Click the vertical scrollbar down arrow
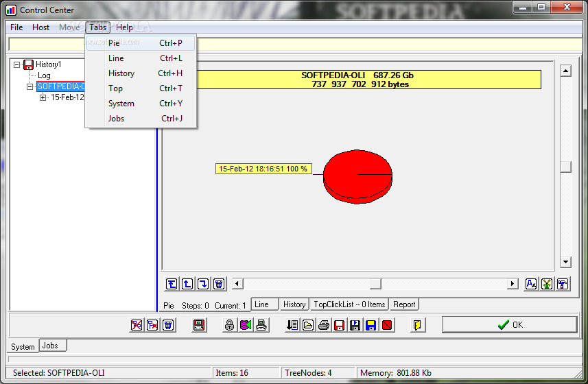The width and height of the screenshot is (588, 384). point(566,262)
